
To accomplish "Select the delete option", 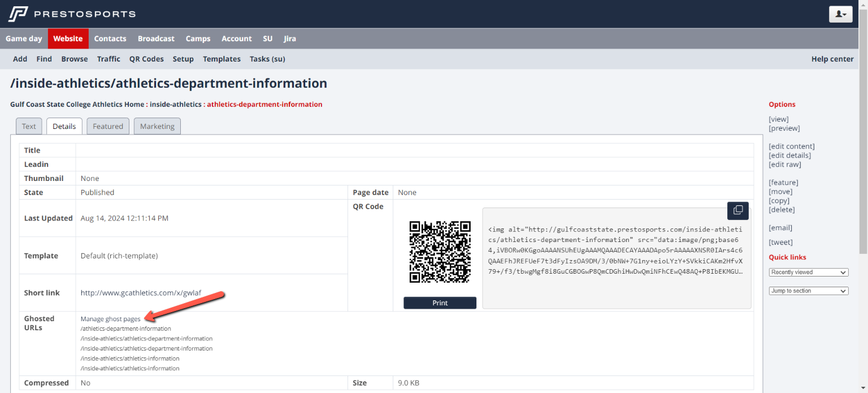I will click(x=782, y=210).
